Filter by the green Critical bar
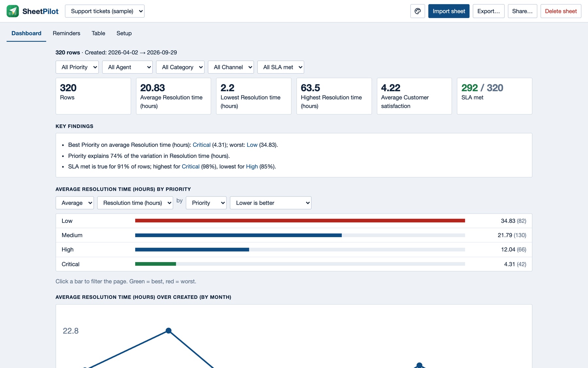This screenshot has height=368, width=588. point(155,264)
